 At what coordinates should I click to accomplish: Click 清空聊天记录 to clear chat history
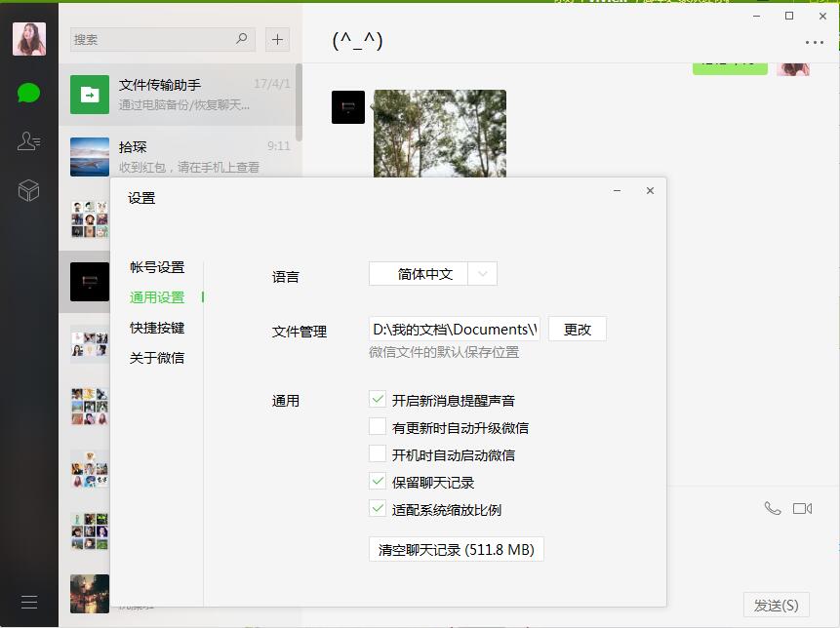click(x=455, y=548)
